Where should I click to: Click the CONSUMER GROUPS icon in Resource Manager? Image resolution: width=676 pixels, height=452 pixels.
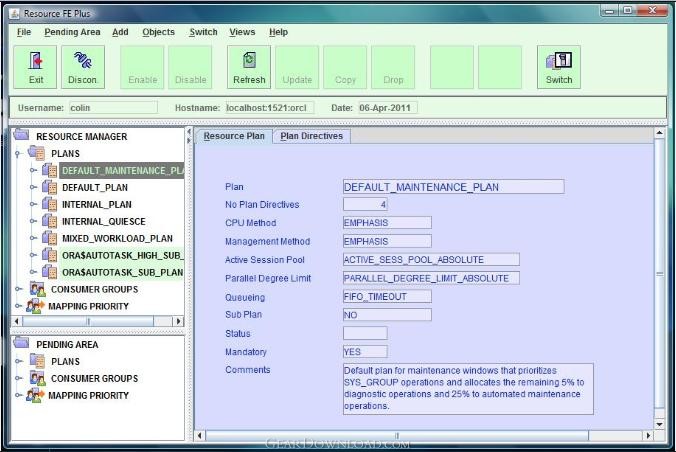pyautogui.click(x=38, y=289)
